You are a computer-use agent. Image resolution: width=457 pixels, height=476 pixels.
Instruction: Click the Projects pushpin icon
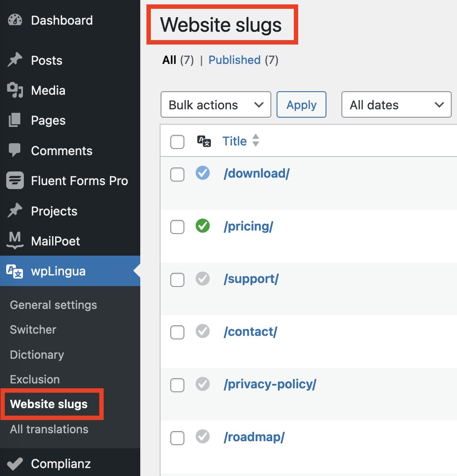[15, 211]
